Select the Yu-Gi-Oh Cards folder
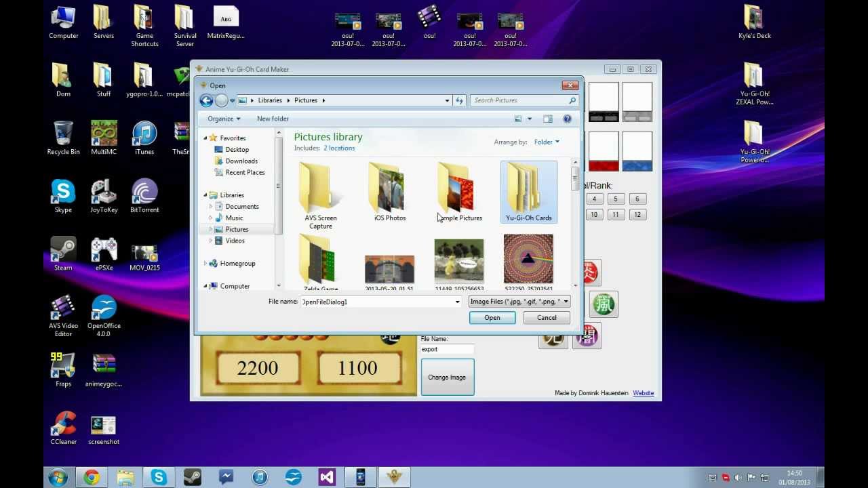868x488 pixels. click(x=528, y=192)
